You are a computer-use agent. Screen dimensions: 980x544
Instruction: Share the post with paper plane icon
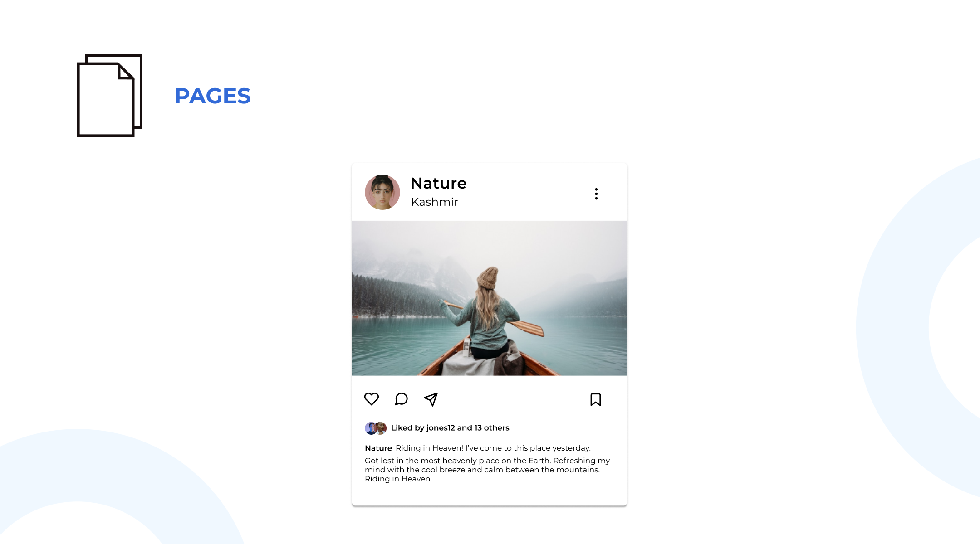[431, 399]
